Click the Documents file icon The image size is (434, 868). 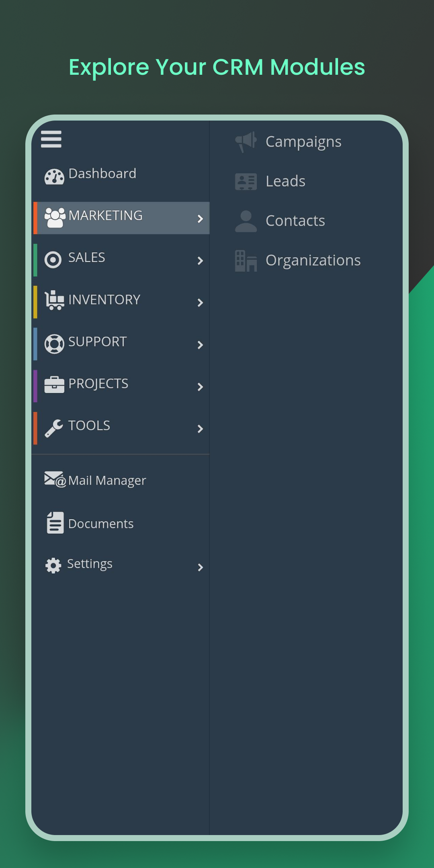tap(55, 522)
